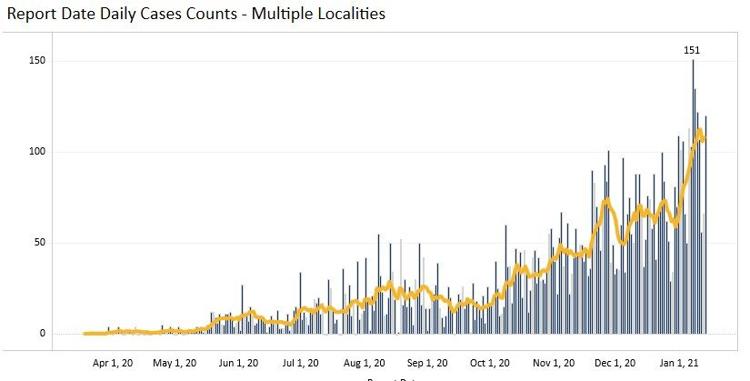Click the Dec 1, 20 axis label
The width and height of the screenshot is (750, 381).
click(615, 363)
